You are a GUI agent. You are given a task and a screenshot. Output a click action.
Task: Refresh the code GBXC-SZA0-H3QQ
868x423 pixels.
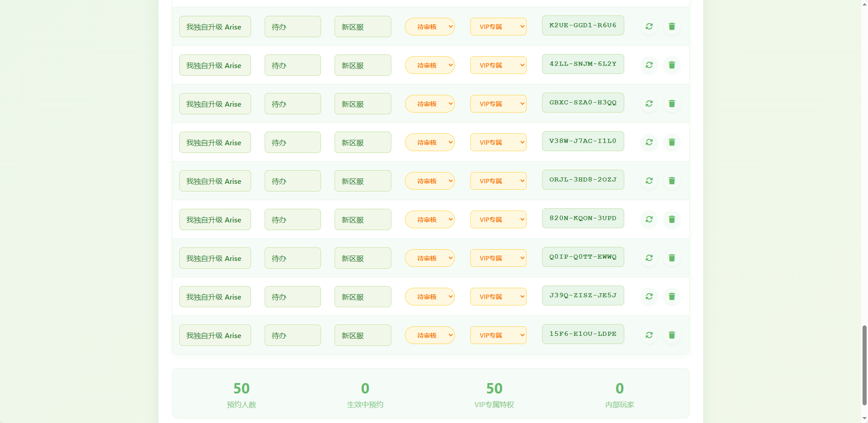[649, 103]
